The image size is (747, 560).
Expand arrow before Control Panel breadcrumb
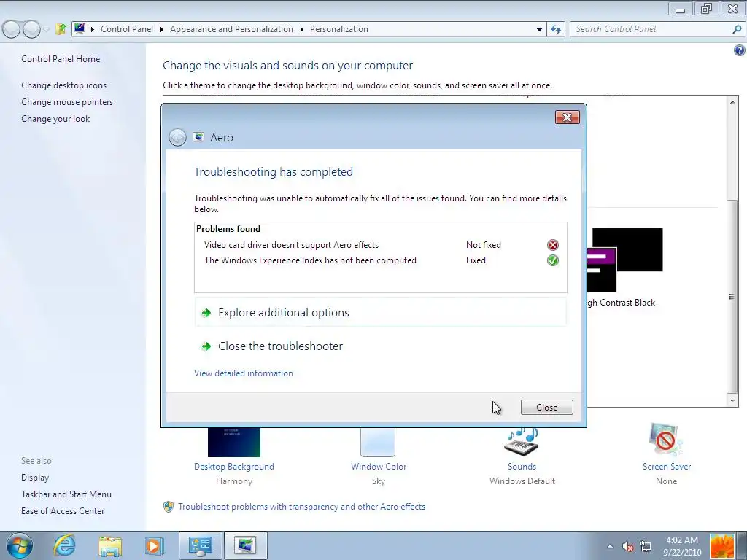pos(93,29)
